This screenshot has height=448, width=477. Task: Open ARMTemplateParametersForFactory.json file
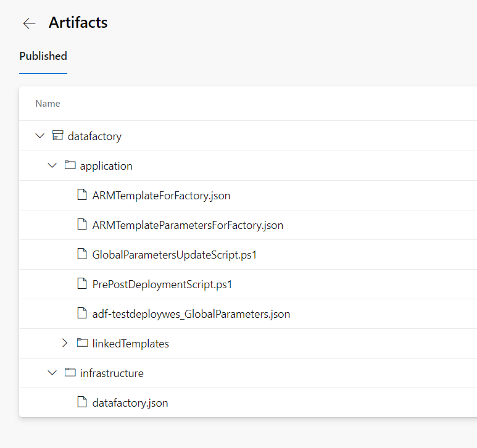point(188,225)
